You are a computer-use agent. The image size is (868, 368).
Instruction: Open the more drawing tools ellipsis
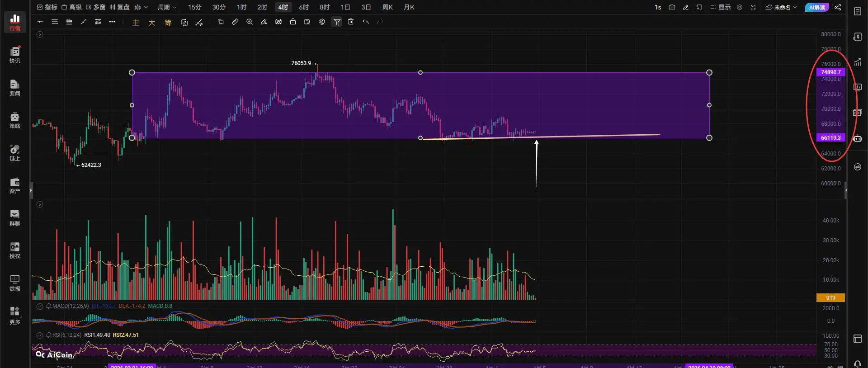[x=112, y=22]
